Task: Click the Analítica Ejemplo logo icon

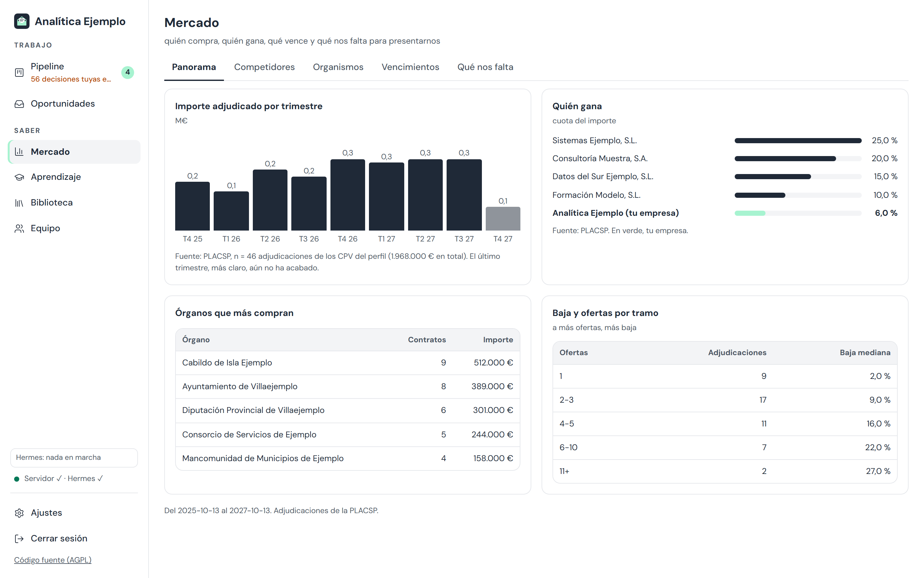Action: (22, 22)
